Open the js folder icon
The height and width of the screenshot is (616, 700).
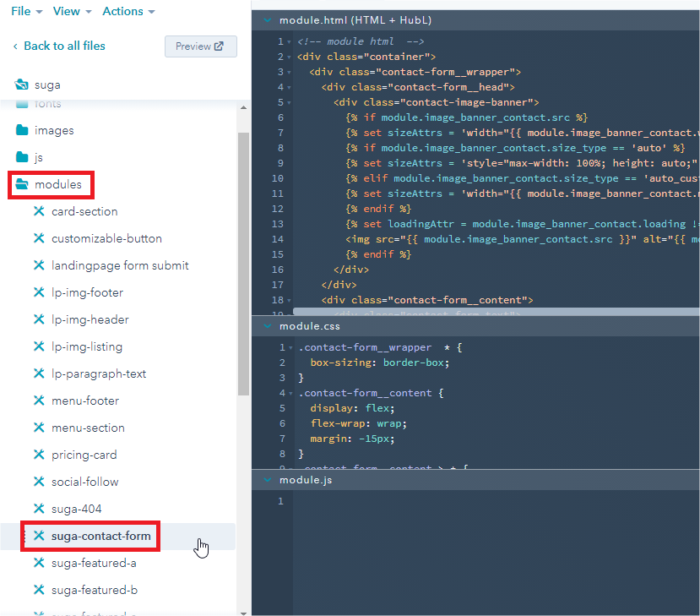click(22, 157)
